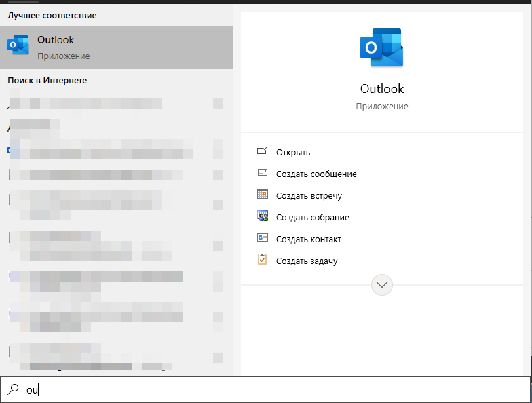Click the icon next to Открыть

263,152
